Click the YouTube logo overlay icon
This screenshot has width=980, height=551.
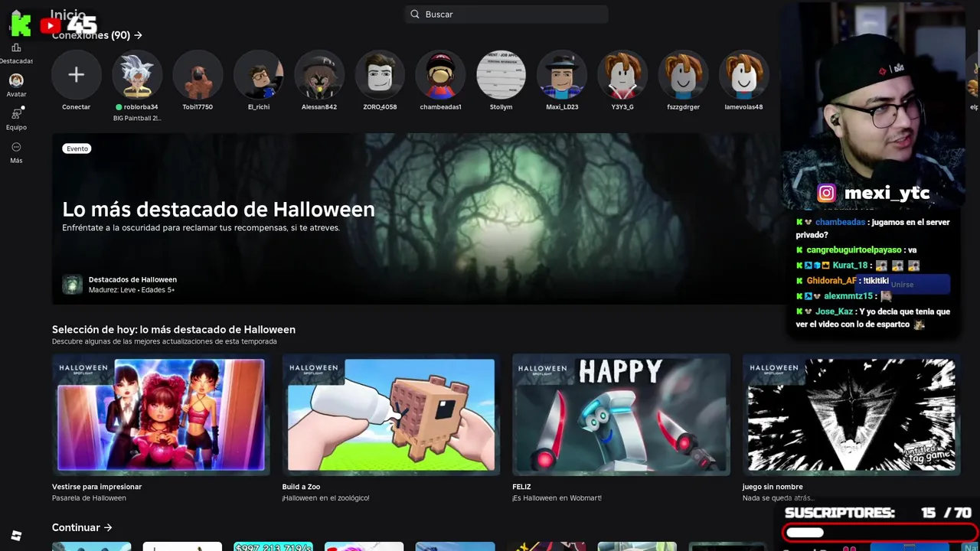(50, 25)
